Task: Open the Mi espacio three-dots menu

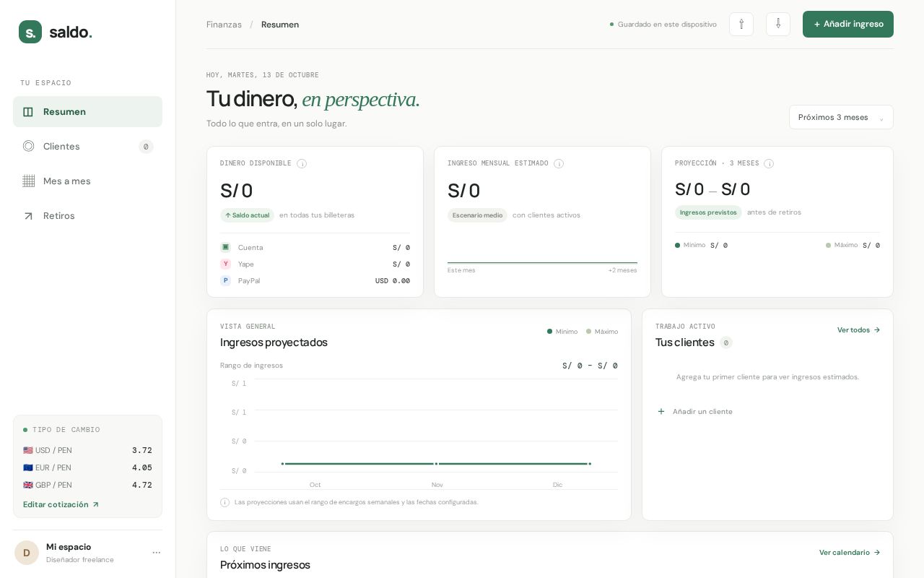Action: pos(156,553)
